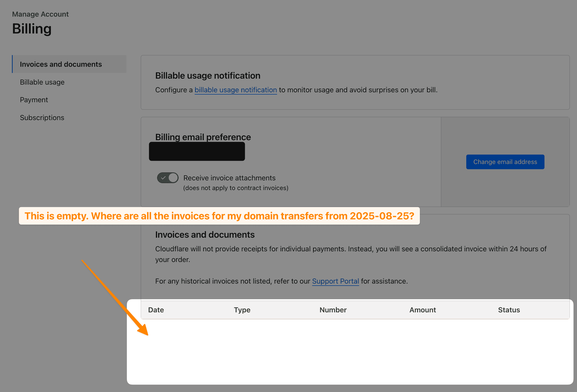Open the Subscriptions section
Viewport: 577px width, 392px height.
(x=42, y=118)
